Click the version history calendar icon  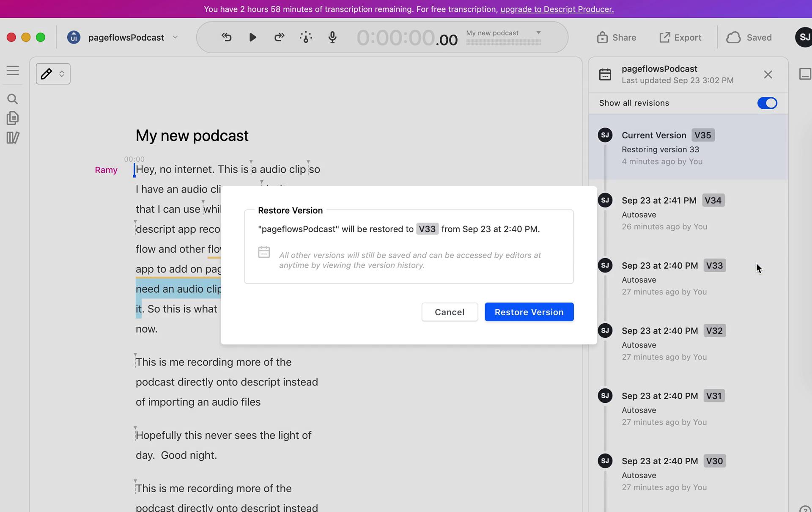(x=605, y=74)
